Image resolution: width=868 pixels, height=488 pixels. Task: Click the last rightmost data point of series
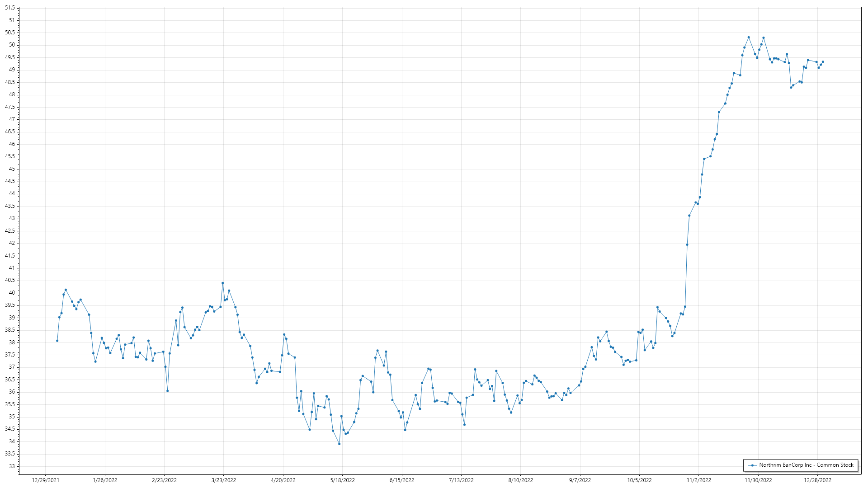coord(823,62)
